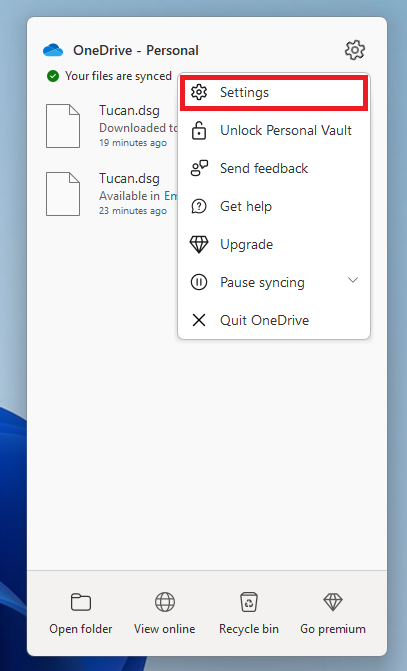Click the question bubble help icon

199,206
